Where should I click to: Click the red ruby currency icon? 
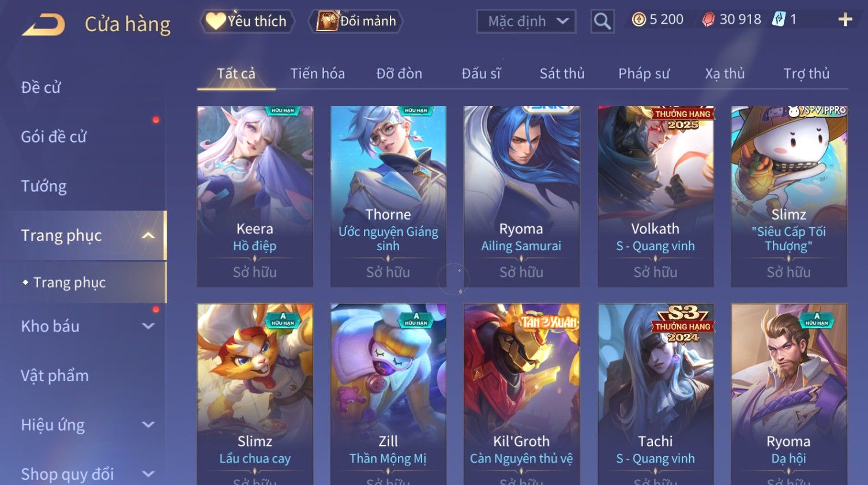(708, 20)
